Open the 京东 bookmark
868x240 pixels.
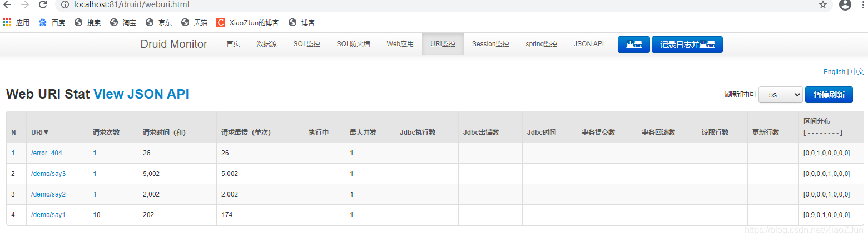coord(158,23)
